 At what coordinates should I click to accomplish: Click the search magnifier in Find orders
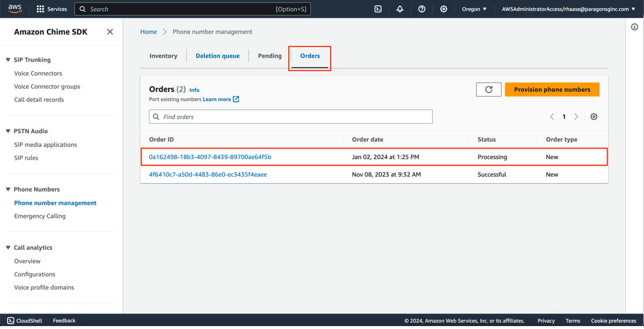(x=156, y=116)
